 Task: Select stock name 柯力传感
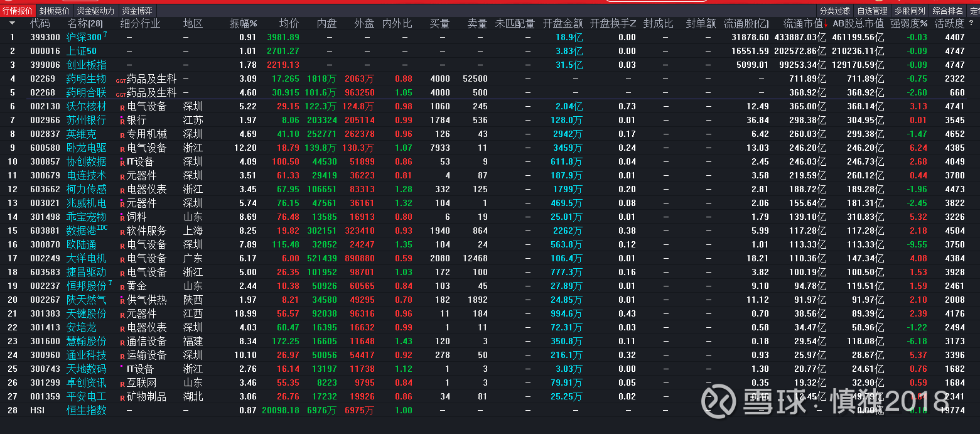click(x=87, y=189)
